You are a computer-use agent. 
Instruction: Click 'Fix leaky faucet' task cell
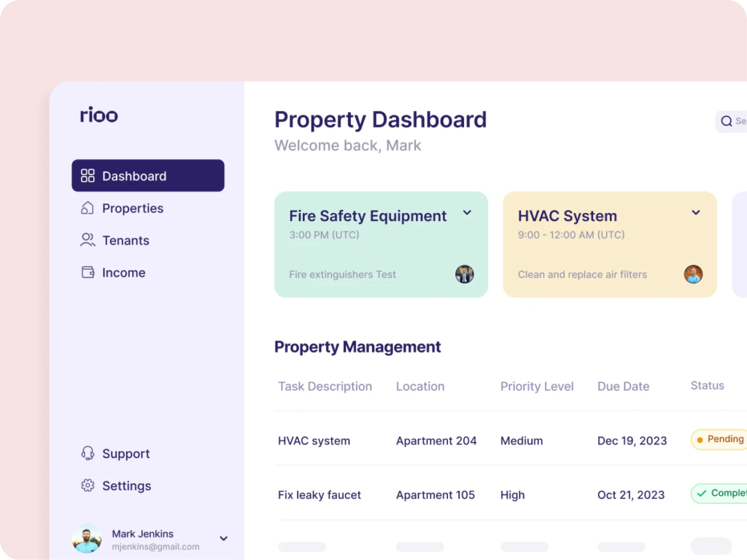click(x=320, y=495)
